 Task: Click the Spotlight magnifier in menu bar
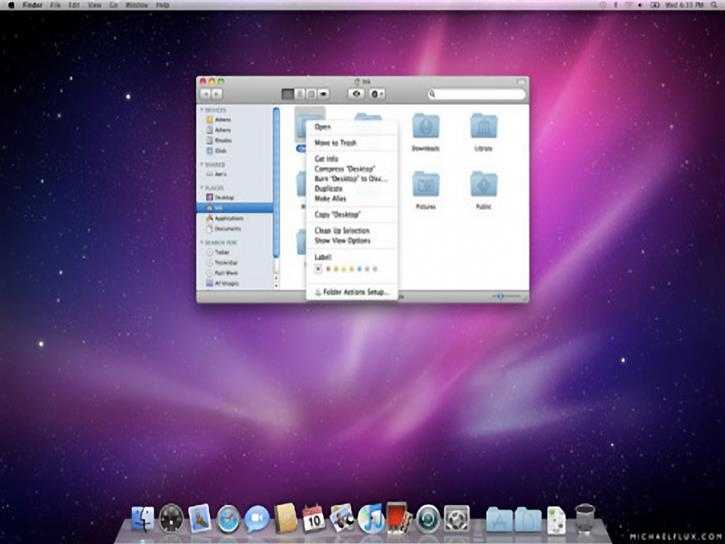point(714,5)
